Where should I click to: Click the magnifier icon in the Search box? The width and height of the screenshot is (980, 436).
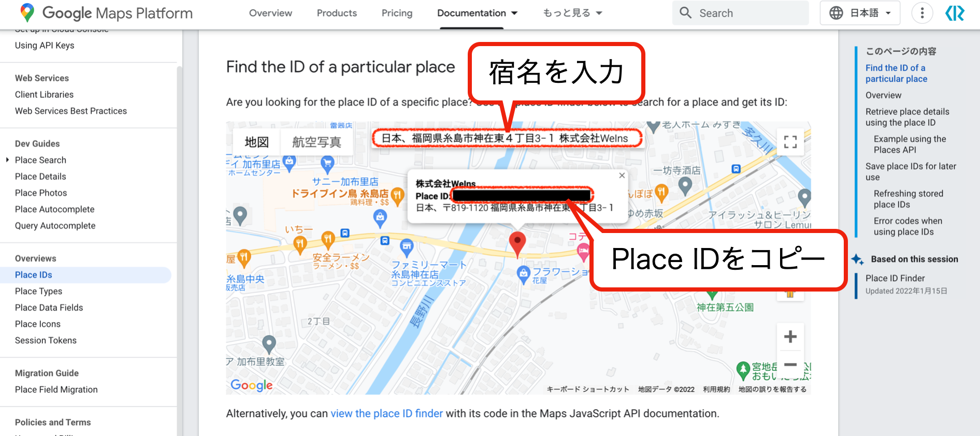(x=685, y=13)
